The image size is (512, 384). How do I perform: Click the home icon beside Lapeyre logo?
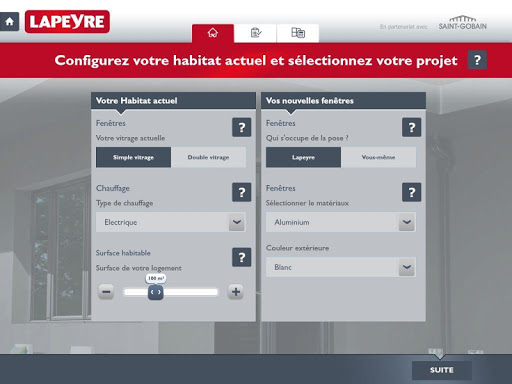pos(9,22)
